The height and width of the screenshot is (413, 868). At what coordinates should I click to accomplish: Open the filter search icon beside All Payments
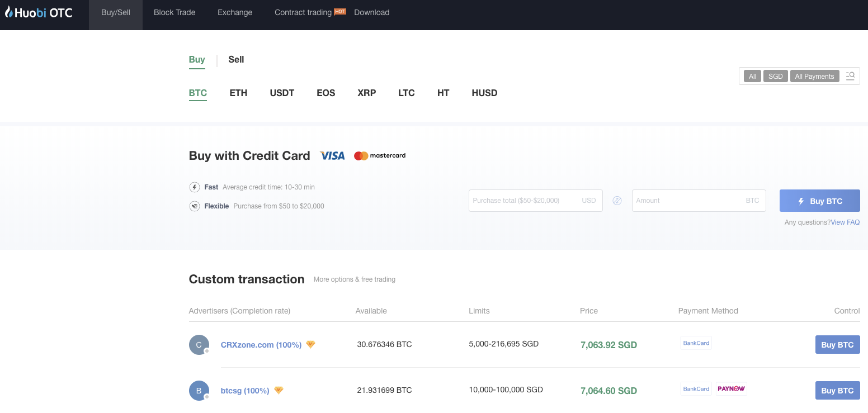(x=850, y=76)
